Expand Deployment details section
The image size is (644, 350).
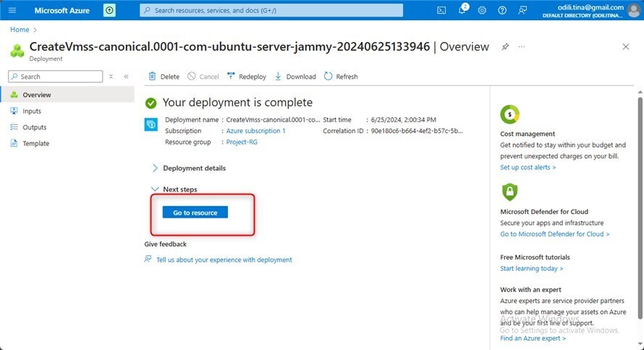[189, 168]
